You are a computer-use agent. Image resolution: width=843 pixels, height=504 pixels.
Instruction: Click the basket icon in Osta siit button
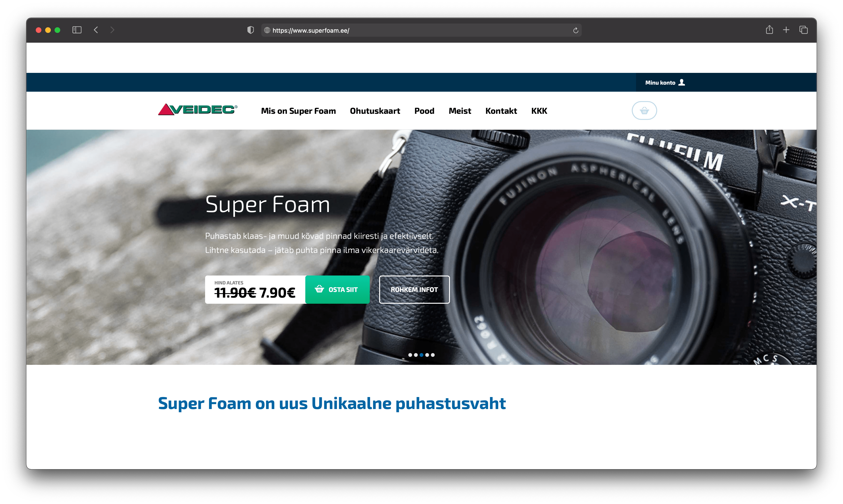coord(319,289)
